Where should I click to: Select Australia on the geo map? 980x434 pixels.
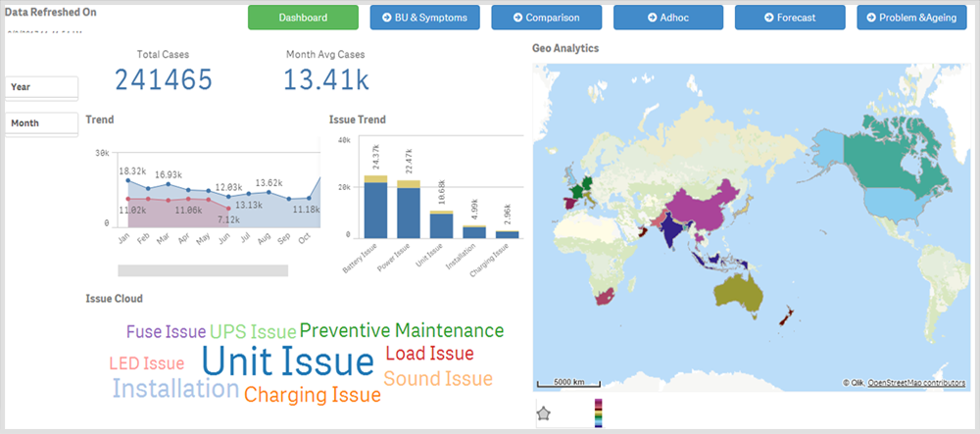pos(739,292)
